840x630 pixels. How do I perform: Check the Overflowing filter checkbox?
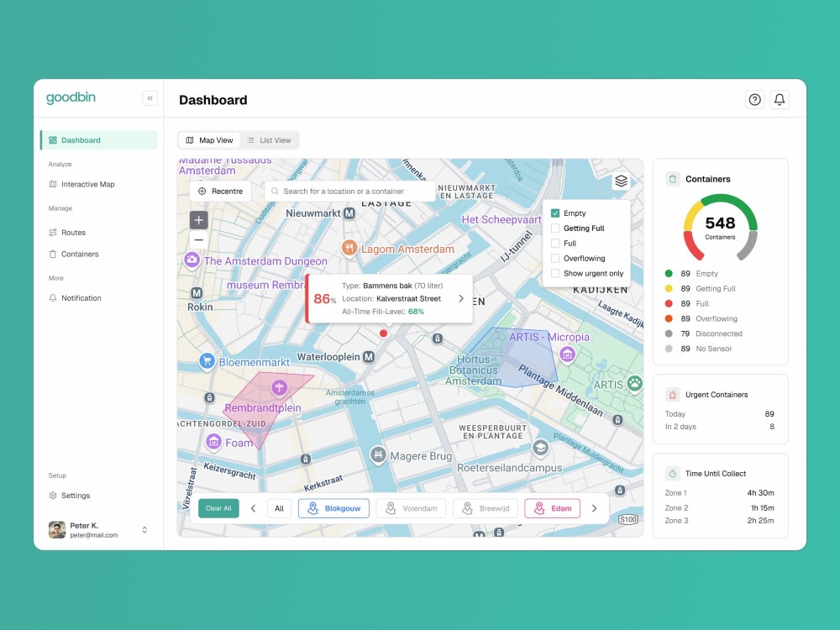tap(555, 258)
